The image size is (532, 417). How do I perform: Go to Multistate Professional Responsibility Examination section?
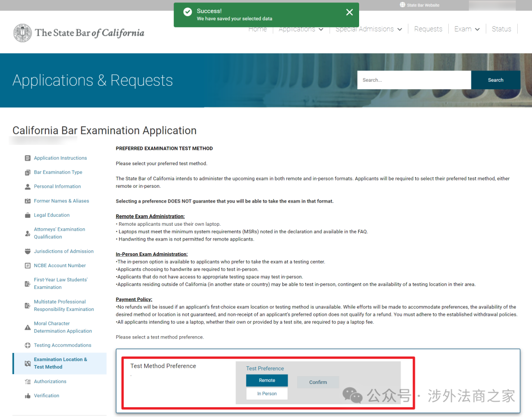64,306
